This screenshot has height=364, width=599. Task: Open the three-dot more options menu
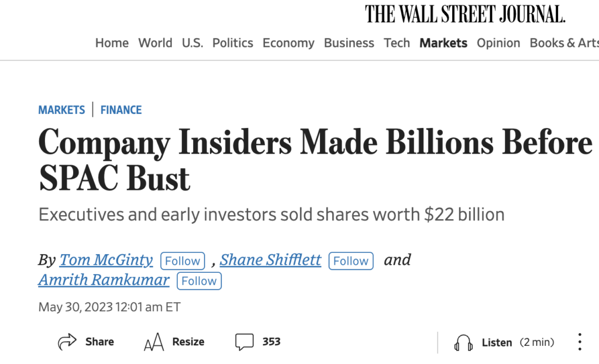[580, 342]
